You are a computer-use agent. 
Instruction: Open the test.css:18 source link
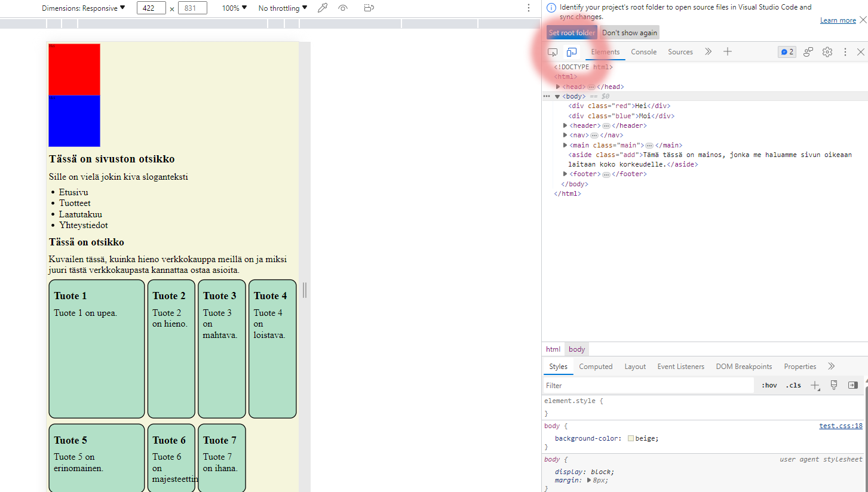click(x=841, y=426)
